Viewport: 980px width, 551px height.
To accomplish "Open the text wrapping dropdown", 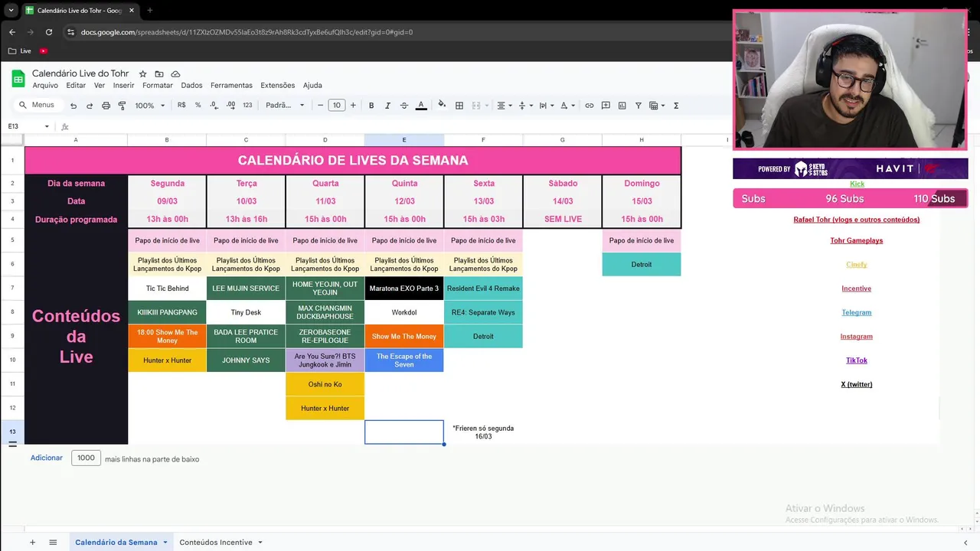I will pos(545,106).
